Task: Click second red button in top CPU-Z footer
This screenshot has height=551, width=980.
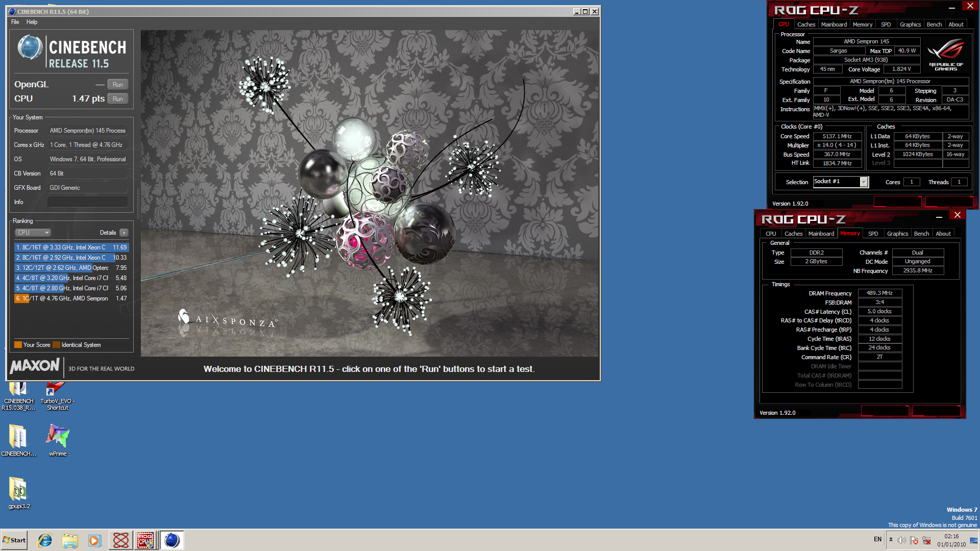Action: (949, 202)
